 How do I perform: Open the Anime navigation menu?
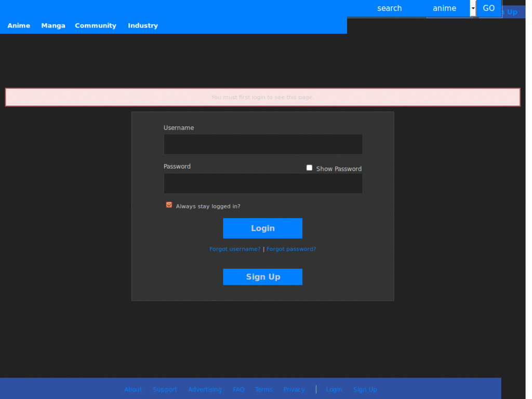point(19,25)
